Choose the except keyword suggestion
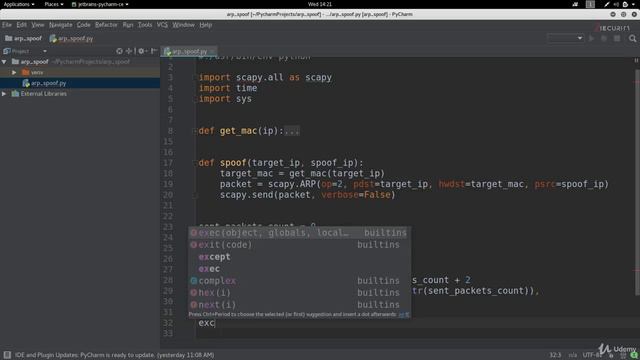Viewport: 640px width, 360px height. [299, 257]
